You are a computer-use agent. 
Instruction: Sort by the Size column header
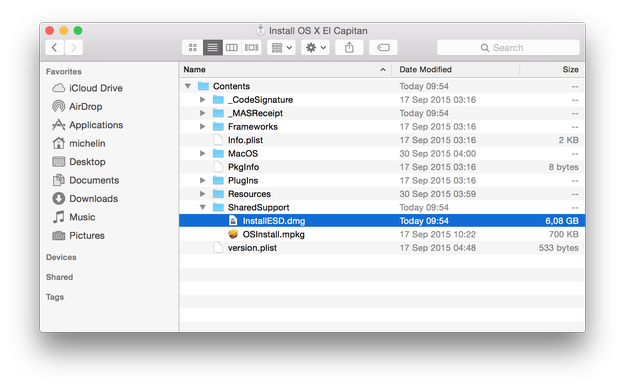click(x=552, y=70)
